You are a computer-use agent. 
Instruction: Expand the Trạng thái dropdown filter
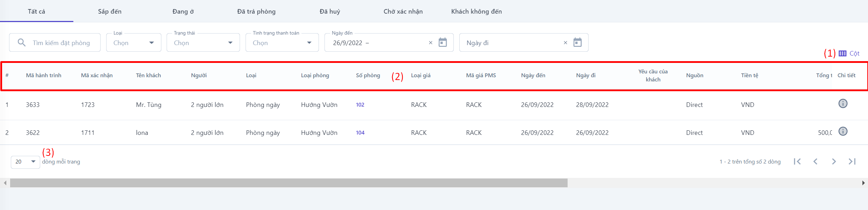click(203, 43)
